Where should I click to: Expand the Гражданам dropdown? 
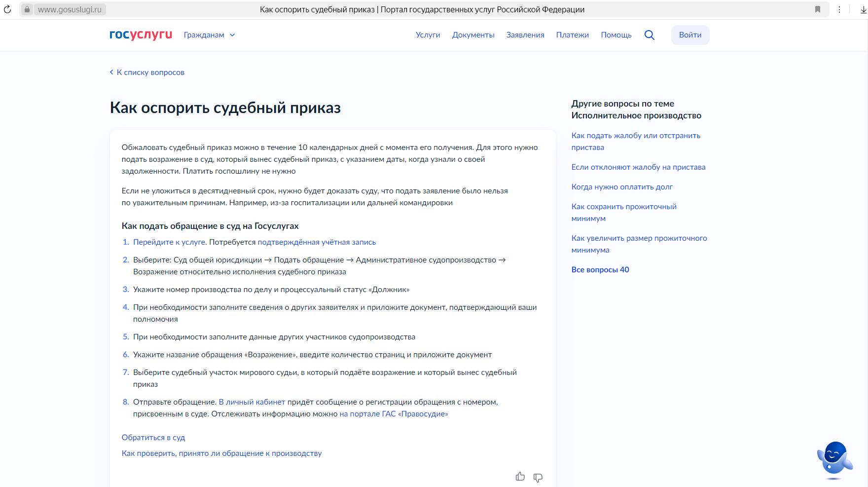point(209,35)
